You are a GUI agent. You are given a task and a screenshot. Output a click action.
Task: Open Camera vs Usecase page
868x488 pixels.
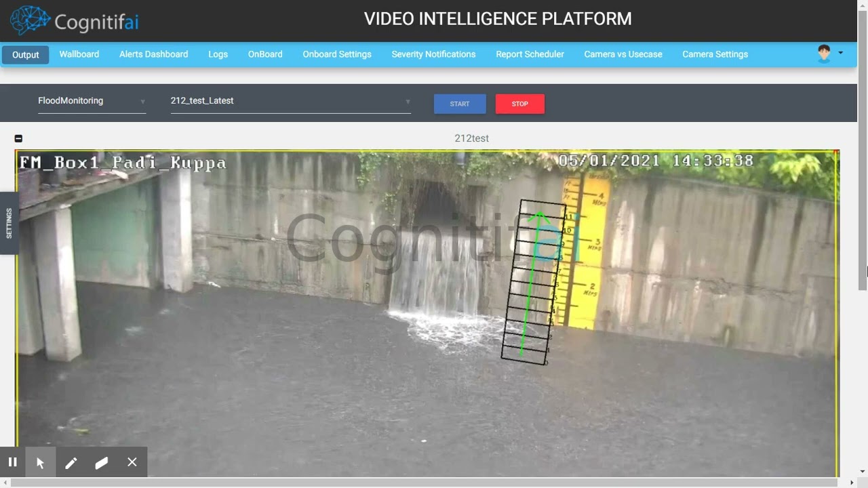[623, 54]
